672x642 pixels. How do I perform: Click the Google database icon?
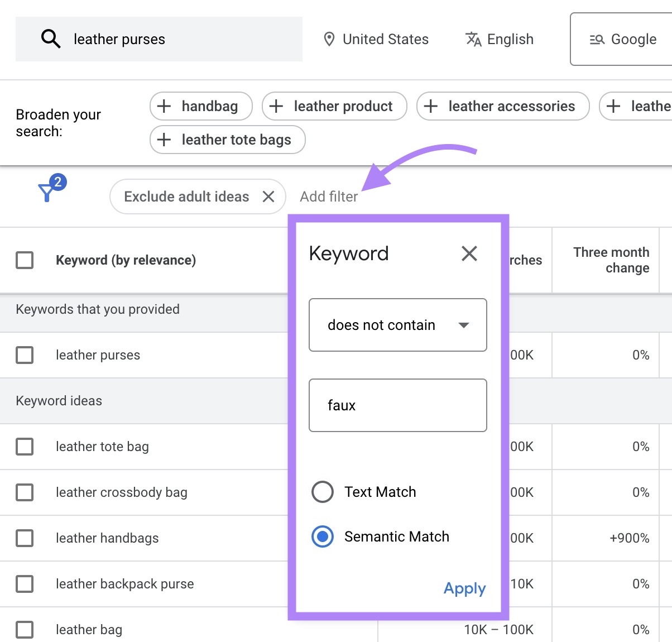point(597,39)
